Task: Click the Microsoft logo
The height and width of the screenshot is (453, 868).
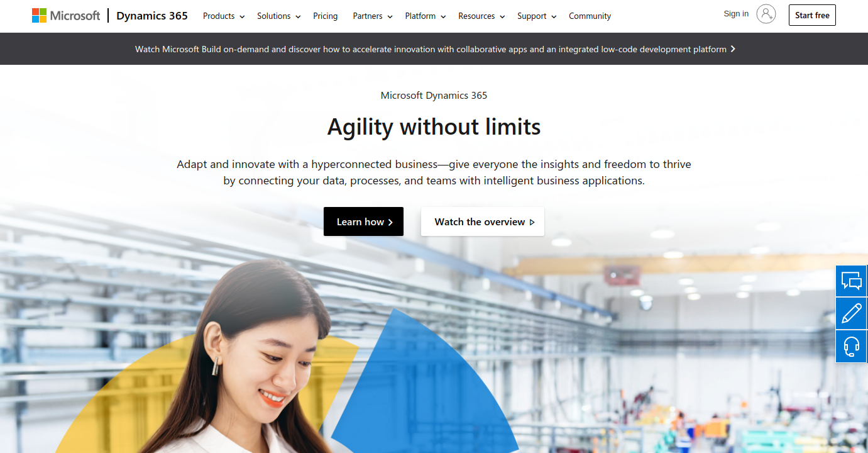Action: [x=66, y=16]
